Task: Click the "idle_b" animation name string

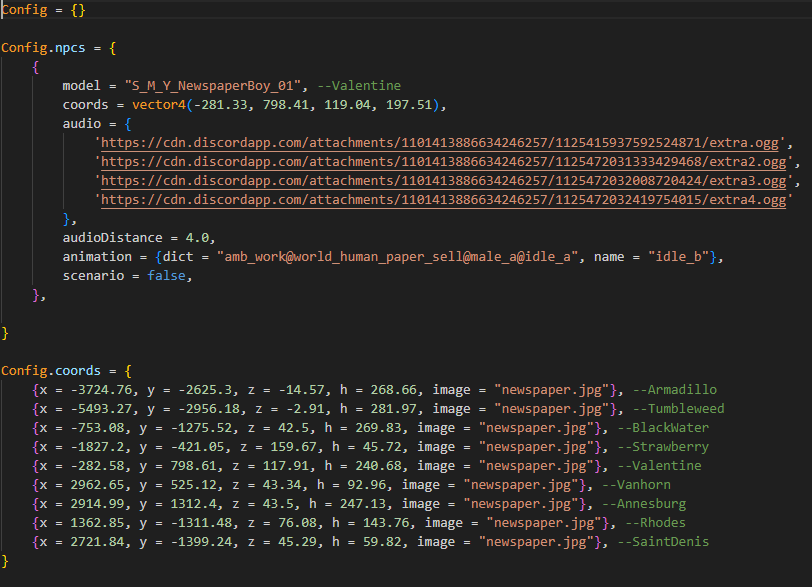Action: click(679, 257)
